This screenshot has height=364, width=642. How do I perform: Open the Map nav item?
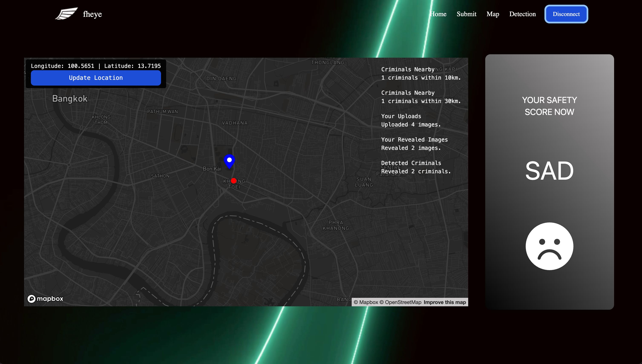pyautogui.click(x=493, y=14)
